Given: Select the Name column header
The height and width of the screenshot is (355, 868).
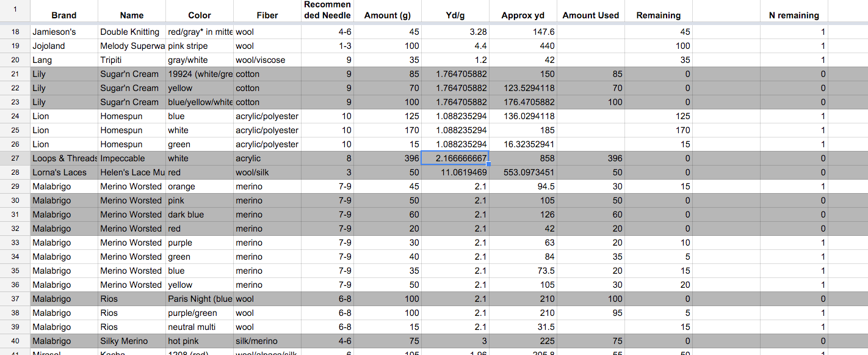Looking at the screenshot, I should click(x=131, y=15).
